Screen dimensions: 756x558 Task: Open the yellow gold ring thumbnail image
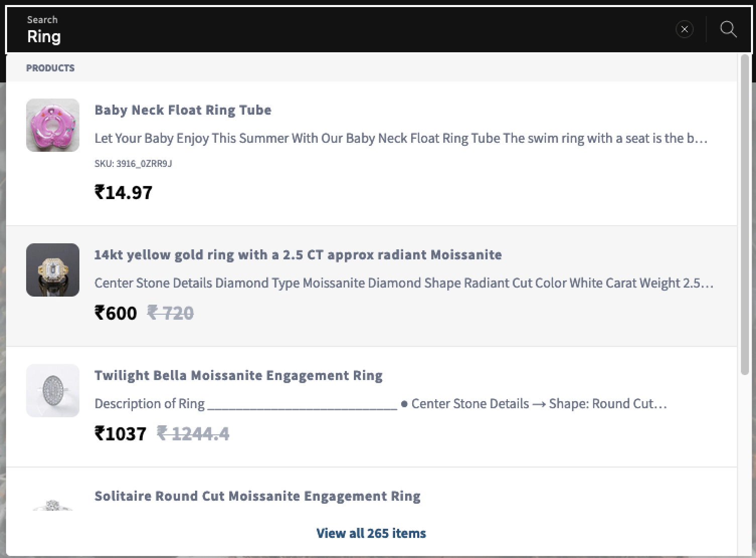coord(53,270)
